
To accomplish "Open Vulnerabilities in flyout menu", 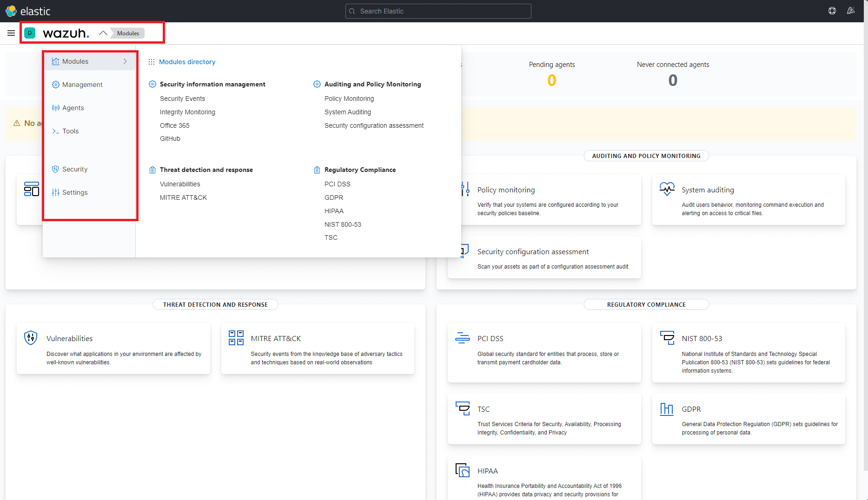I will pyautogui.click(x=180, y=184).
